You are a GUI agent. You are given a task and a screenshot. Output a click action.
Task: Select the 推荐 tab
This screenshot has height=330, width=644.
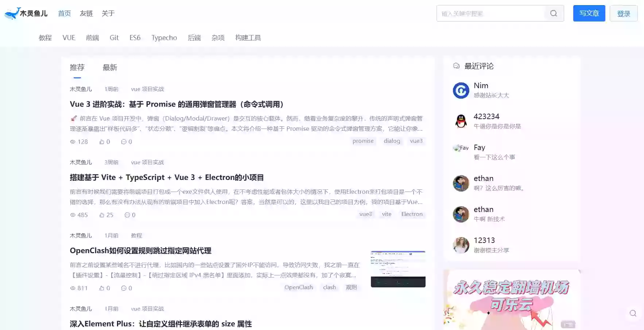coord(77,67)
